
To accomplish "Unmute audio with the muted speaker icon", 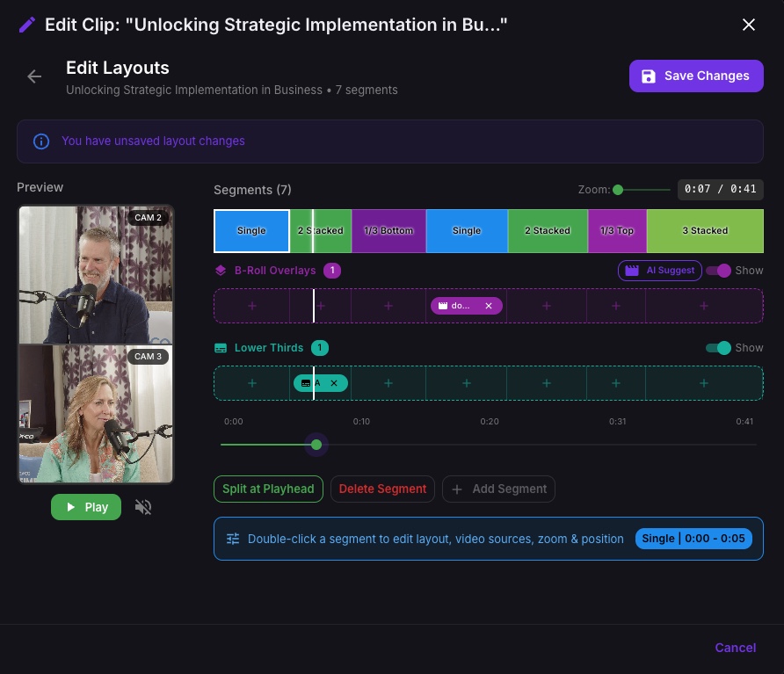I will click(143, 507).
